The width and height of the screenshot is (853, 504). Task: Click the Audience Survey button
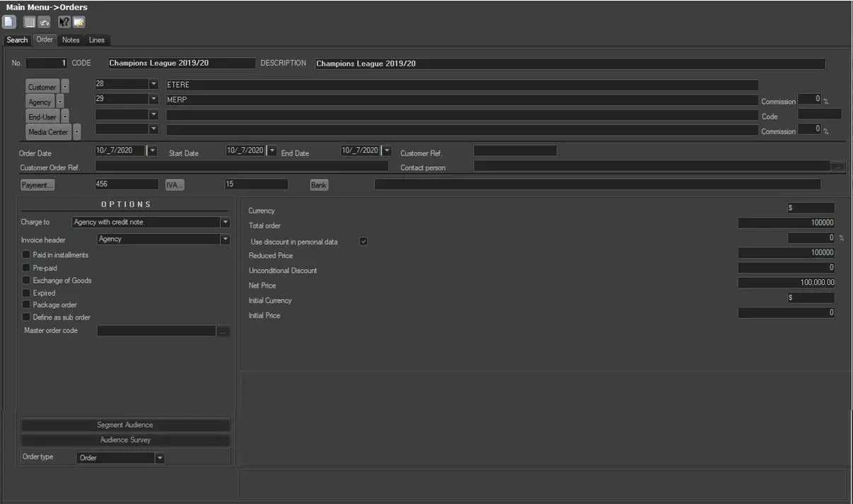click(125, 440)
